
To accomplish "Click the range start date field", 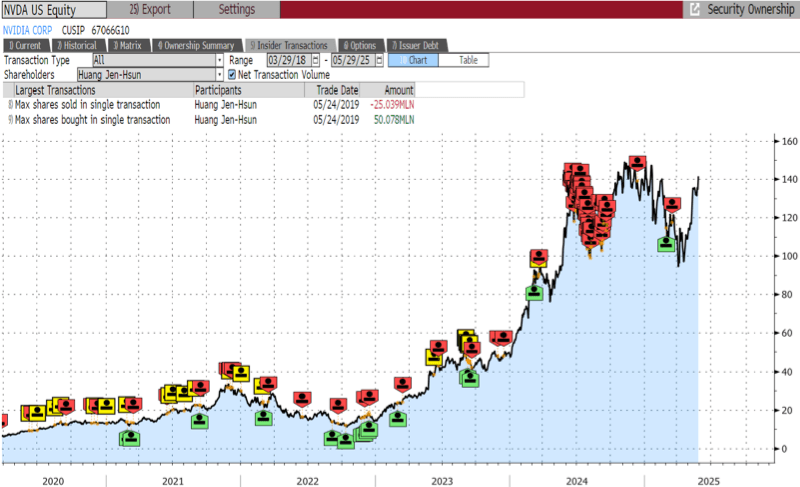I will click(x=286, y=60).
